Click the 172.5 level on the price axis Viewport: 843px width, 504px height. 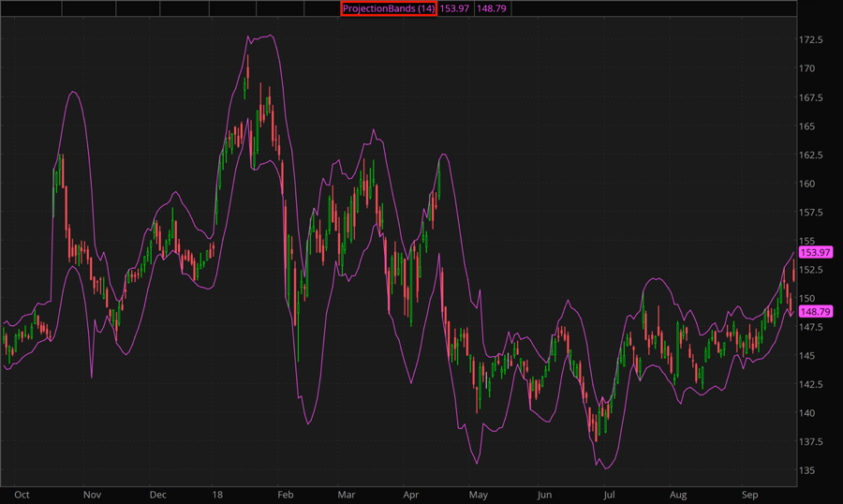pos(811,40)
